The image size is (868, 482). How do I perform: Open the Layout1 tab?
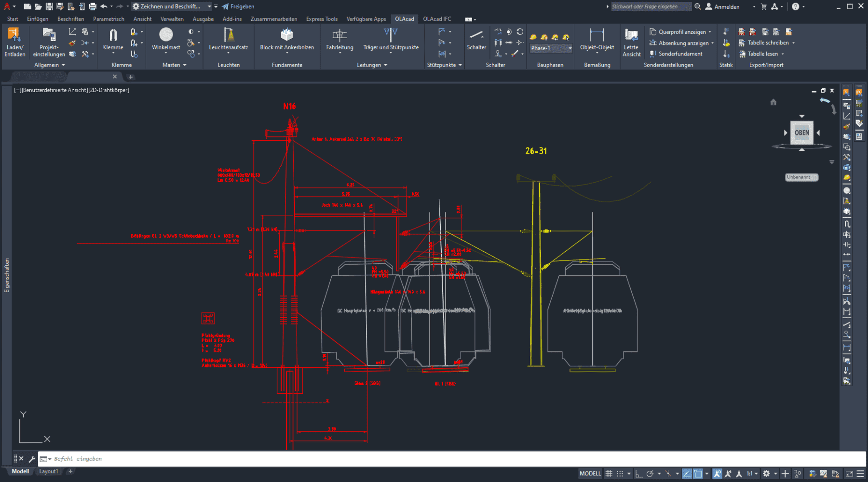[48, 471]
